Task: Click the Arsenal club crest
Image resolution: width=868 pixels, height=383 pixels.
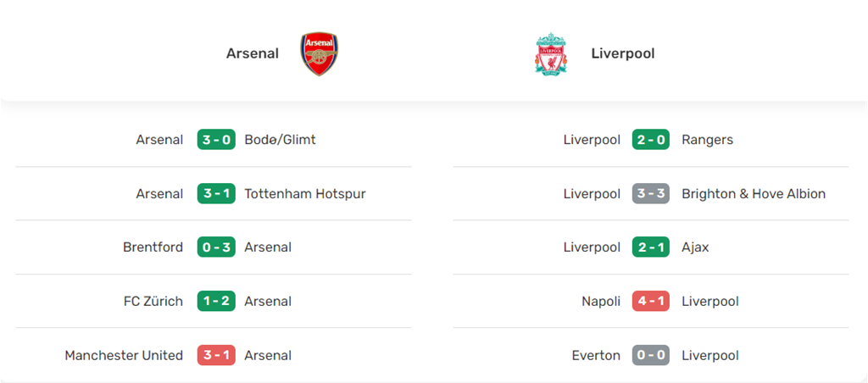Action: pyautogui.click(x=320, y=54)
